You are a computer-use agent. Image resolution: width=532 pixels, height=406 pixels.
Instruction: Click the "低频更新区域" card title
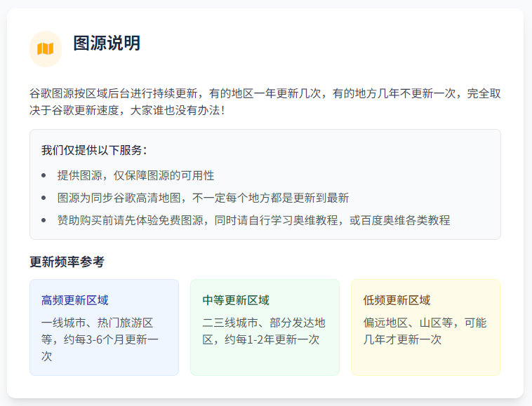point(397,300)
